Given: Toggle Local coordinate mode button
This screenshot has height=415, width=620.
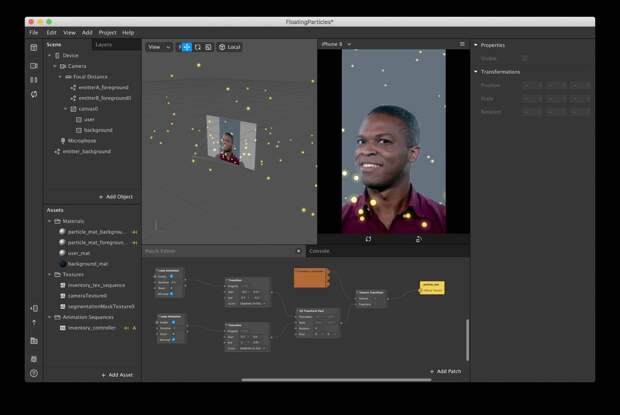Looking at the screenshot, I should pos(229,47).
